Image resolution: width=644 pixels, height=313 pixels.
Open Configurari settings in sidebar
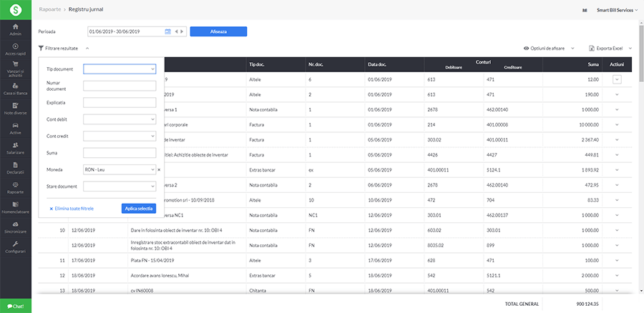tap(15, 247)
